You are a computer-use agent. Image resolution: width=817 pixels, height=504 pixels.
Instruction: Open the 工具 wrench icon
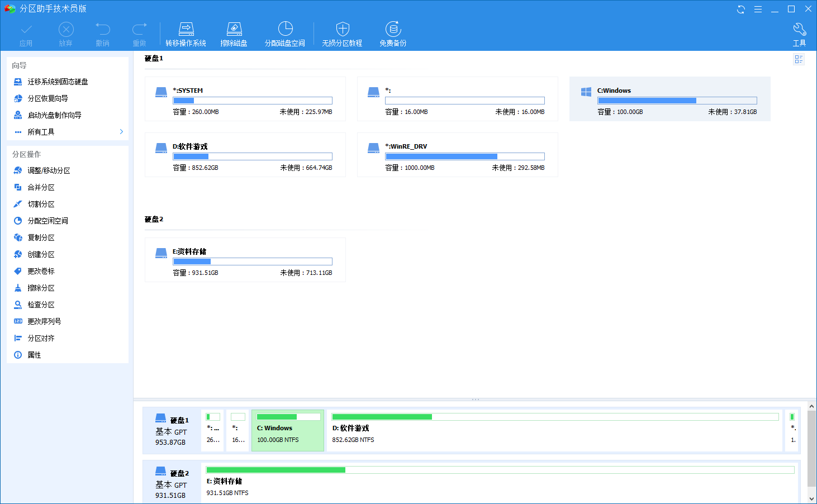(x=799, y=34)
